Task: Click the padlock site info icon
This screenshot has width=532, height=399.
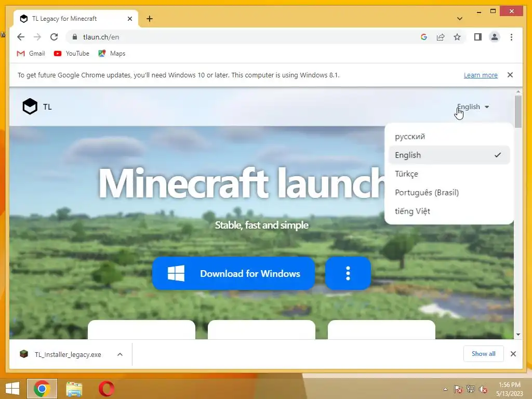Action: (x=75, y=37)
